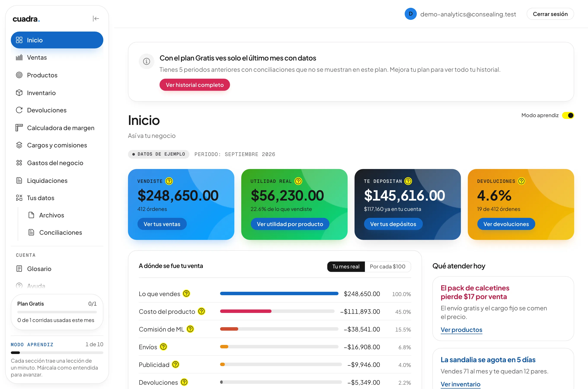Open Calculadora de margen

(57, 128)
